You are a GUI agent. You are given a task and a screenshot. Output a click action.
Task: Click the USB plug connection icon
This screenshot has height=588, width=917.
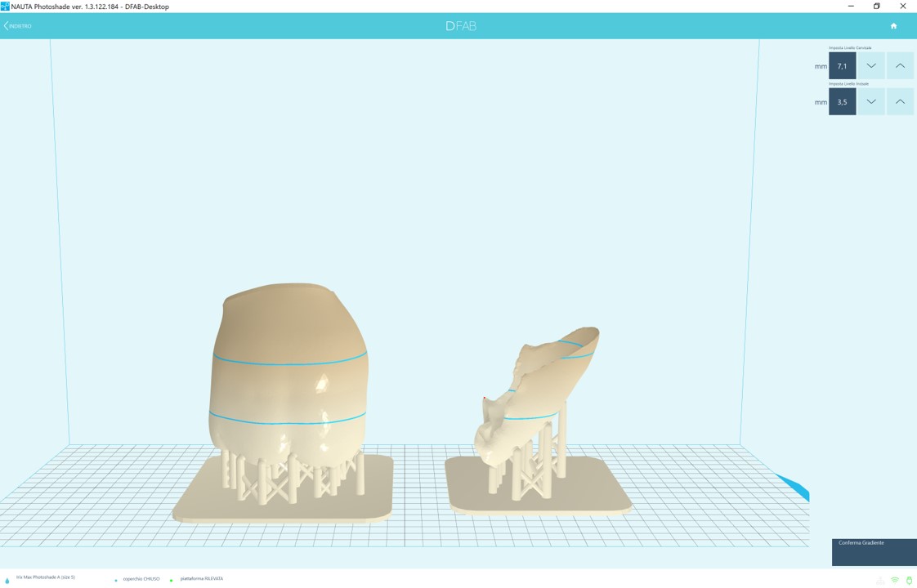click(909, 580)
